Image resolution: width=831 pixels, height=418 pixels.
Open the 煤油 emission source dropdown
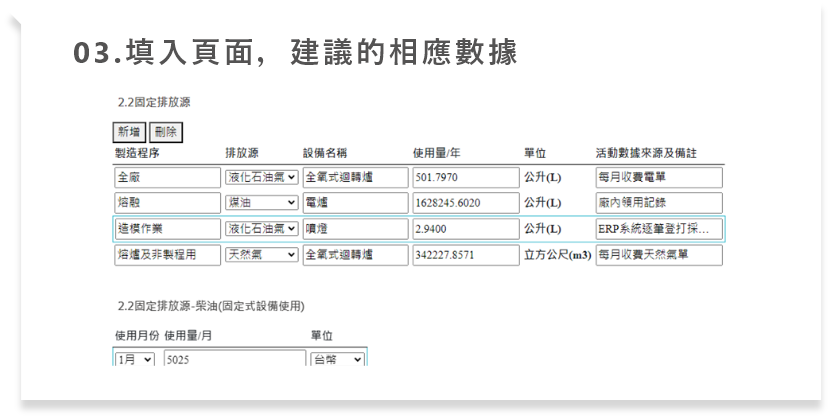coord(262,203)
